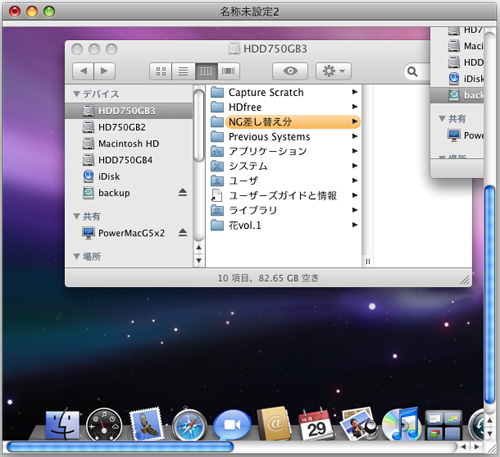This screenshot has height=457, width=500.
Task: Click the sidebar scroll up arrow
Action: point(199,247)
